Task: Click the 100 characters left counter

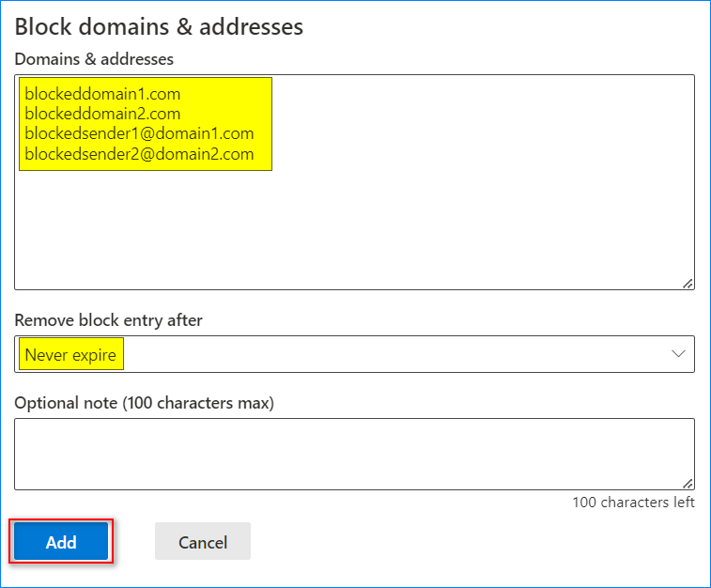Action: [633, 503]
